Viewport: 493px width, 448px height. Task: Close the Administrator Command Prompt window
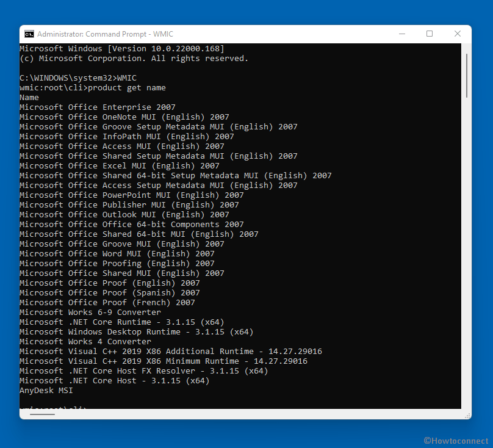point(458,34)
